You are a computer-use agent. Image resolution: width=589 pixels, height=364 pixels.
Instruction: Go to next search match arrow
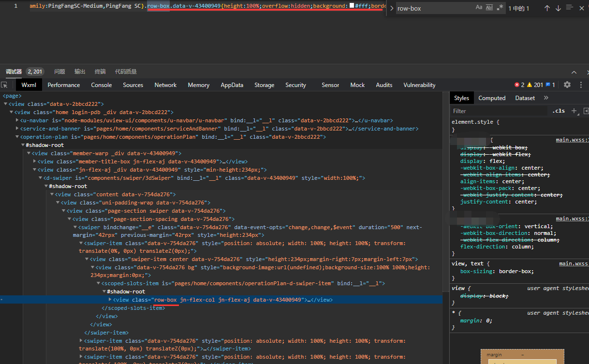coord(558,8)
